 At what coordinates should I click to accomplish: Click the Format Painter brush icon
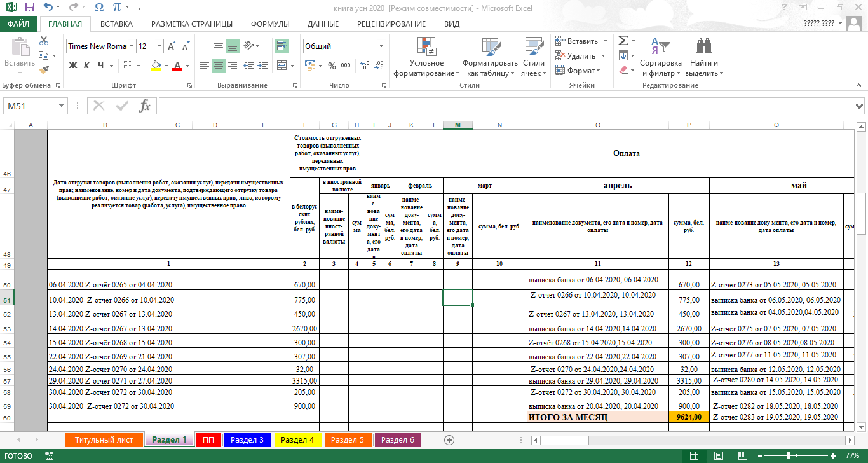pyautogui.click(x=43, y=70)
